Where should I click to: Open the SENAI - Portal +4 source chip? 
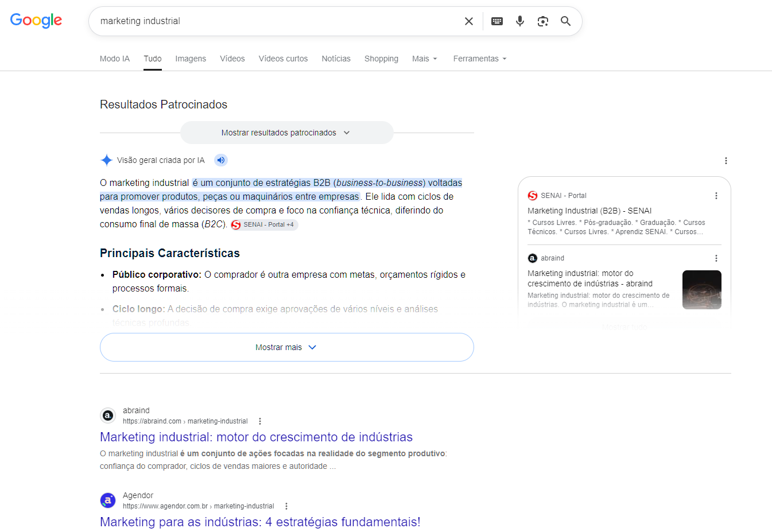tap(264, 224)
